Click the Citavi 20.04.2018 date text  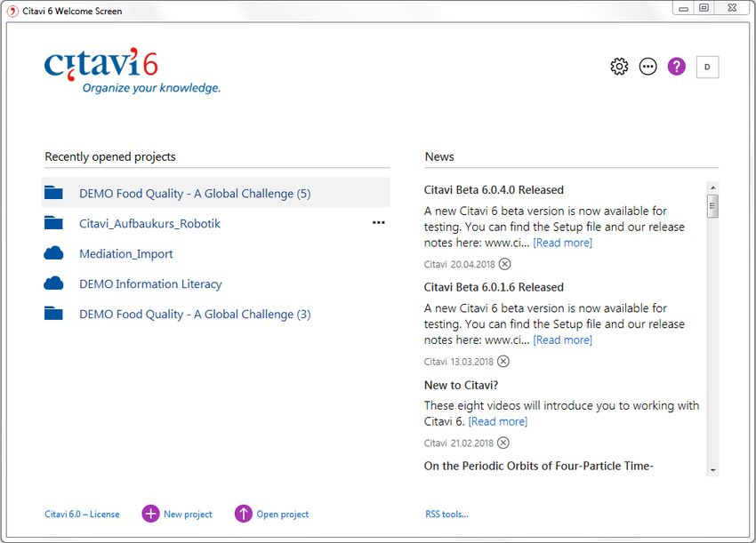click(460, 265)
